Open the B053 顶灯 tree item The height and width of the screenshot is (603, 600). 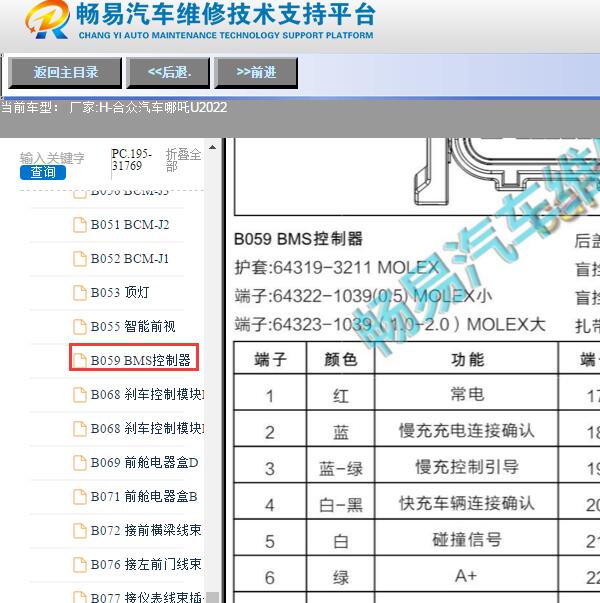tap(120, 293)
